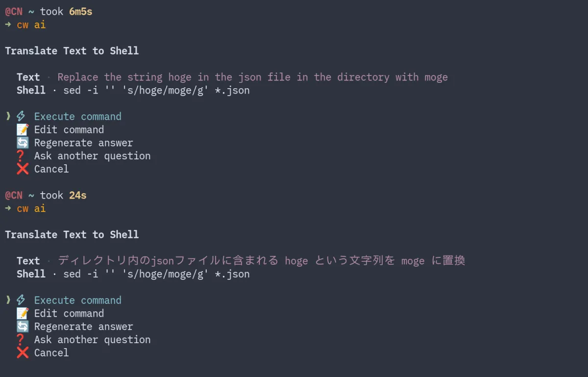The width and height of the screenshot is (588, 377).
Task: Click the selection chevron beside first Execute command
Action: point(8,116)
